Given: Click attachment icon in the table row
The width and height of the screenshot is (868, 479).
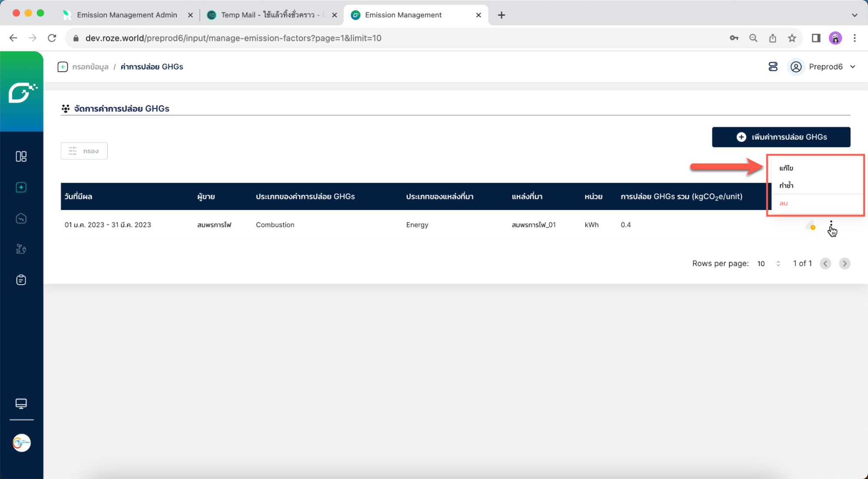Looking at the screenshot, I should click(x=810, y=225).
